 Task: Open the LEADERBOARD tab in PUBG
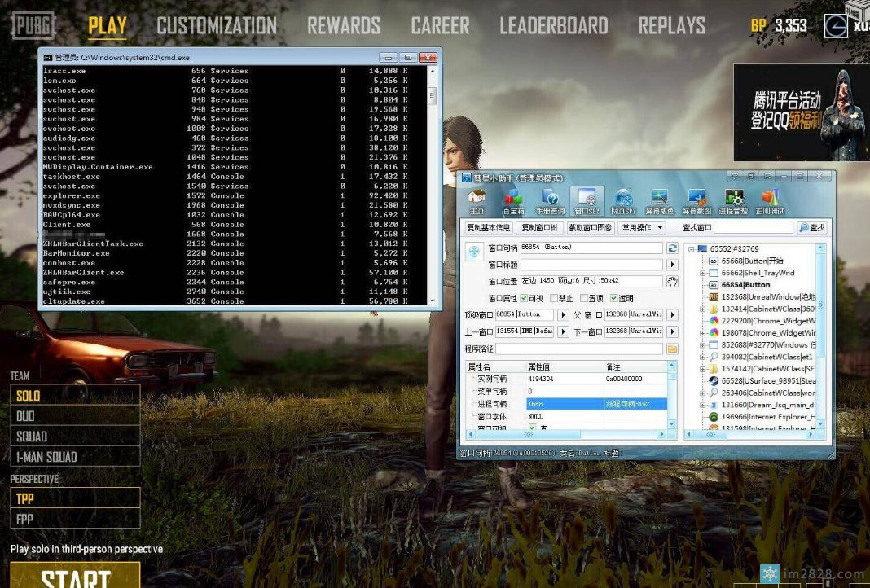coord(553,26)
